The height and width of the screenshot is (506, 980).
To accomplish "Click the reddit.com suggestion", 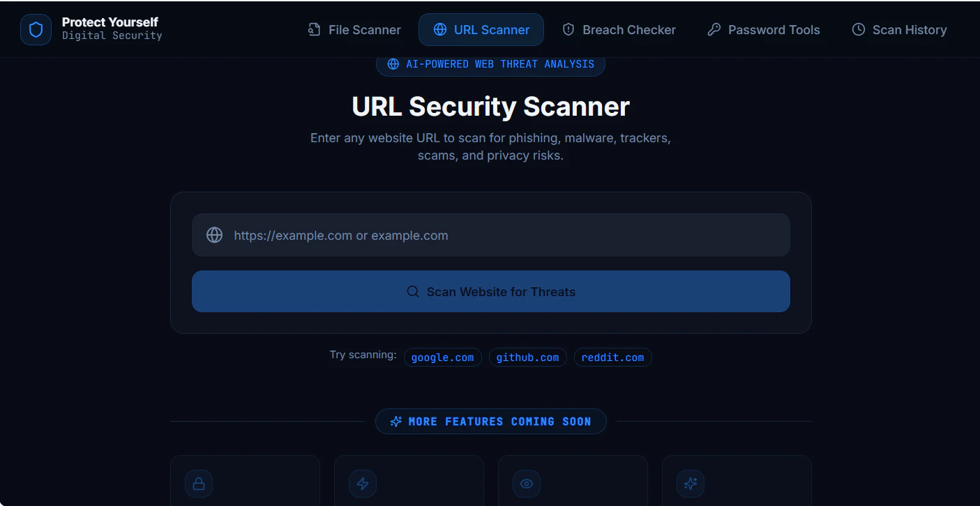I will click(x=612, y=357).
